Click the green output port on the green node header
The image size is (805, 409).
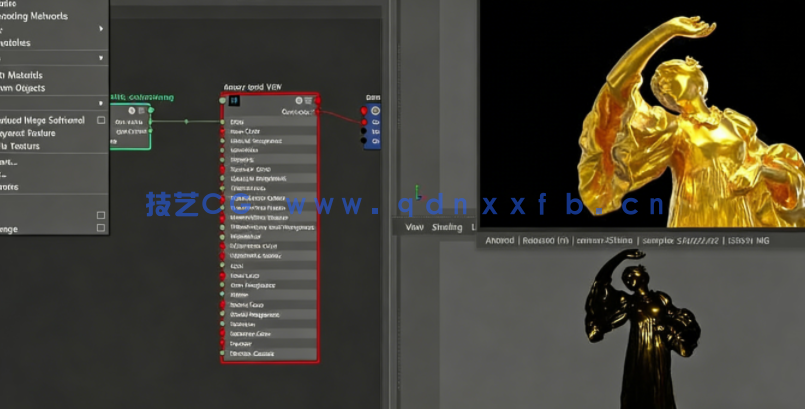pos(151,110)
